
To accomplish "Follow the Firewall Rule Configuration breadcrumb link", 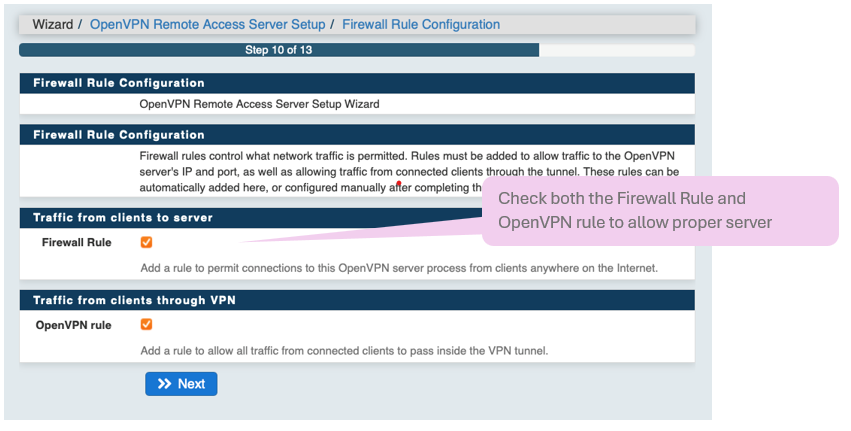I will tap(421, 24).
